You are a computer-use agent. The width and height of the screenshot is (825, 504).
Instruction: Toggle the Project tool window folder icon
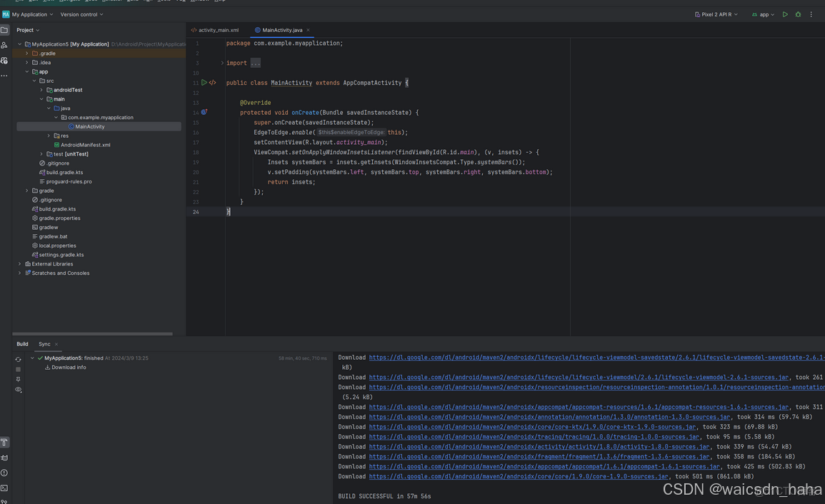click(4, 30)
